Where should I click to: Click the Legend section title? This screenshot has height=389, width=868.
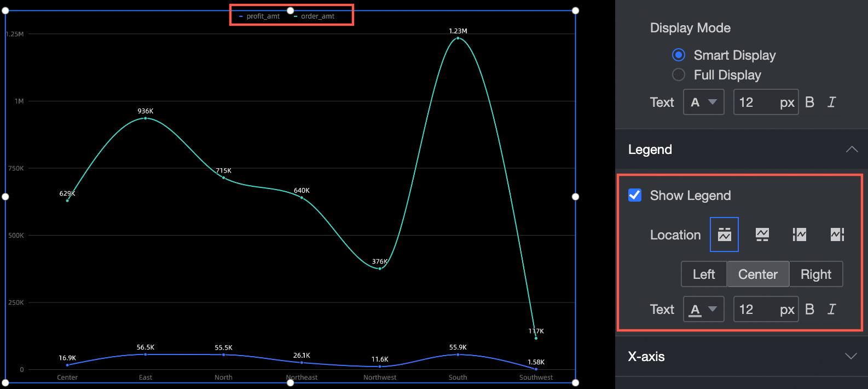point(650,150)
